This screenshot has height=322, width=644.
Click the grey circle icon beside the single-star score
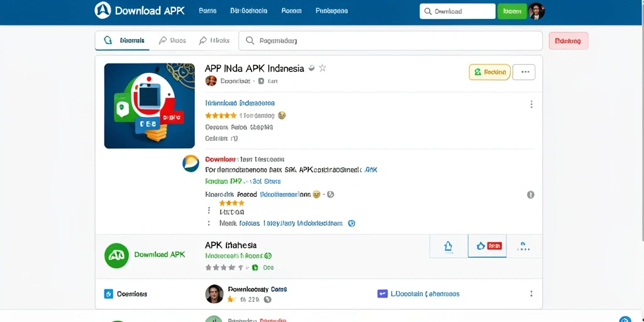[268, 299]
